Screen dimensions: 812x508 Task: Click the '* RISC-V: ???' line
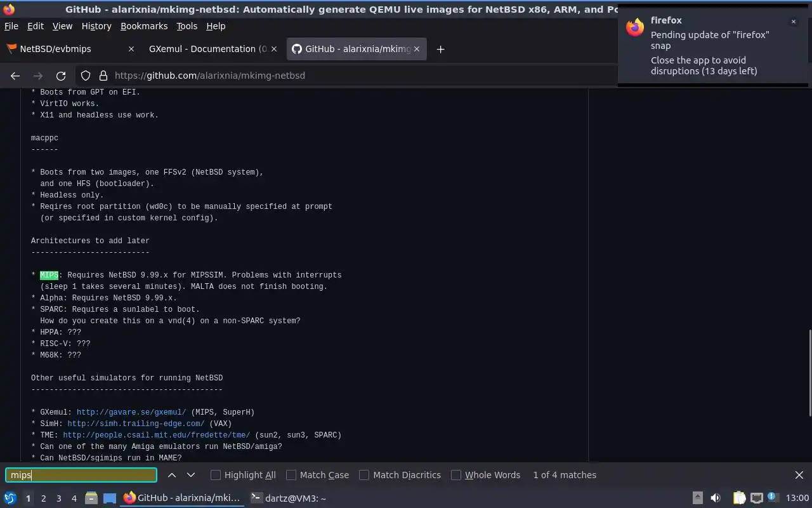coord(61,344)
